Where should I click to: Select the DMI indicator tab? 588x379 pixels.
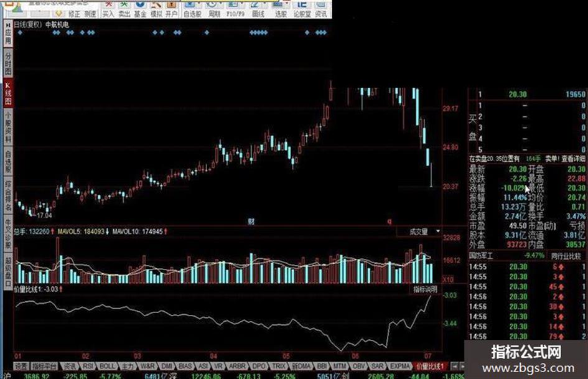click(x=167, y=366)
